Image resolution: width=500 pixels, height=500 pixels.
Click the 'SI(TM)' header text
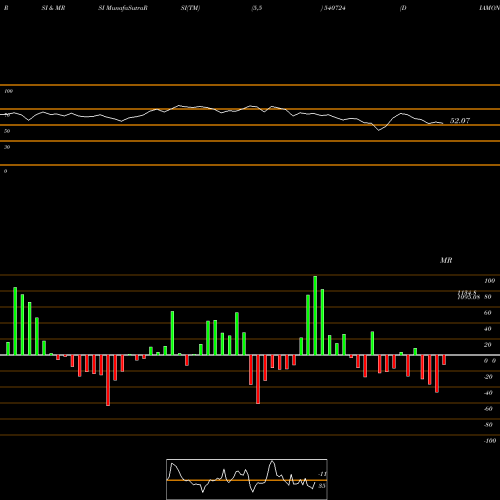pyautogui.click(x=190, y=8)
